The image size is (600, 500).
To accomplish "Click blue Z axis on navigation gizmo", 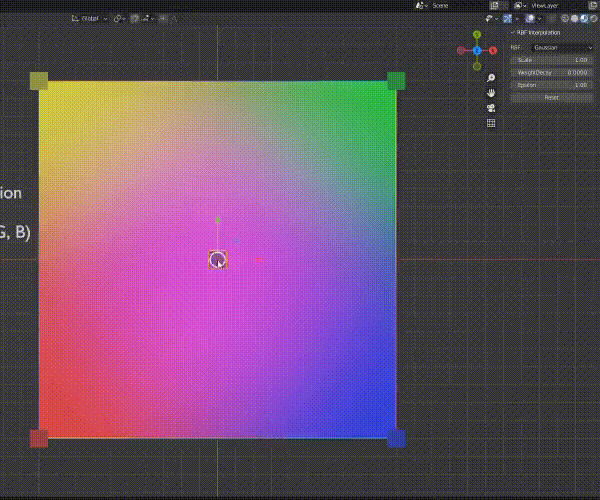I will [477, 50].
